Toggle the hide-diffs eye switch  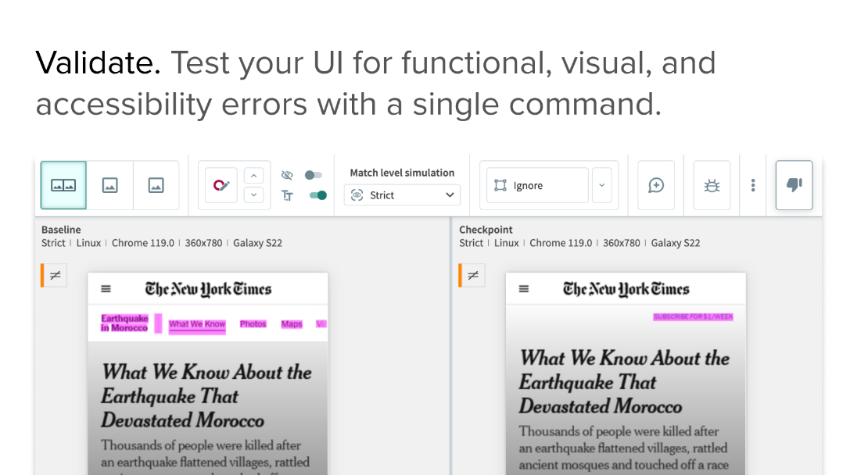point(314,175)
